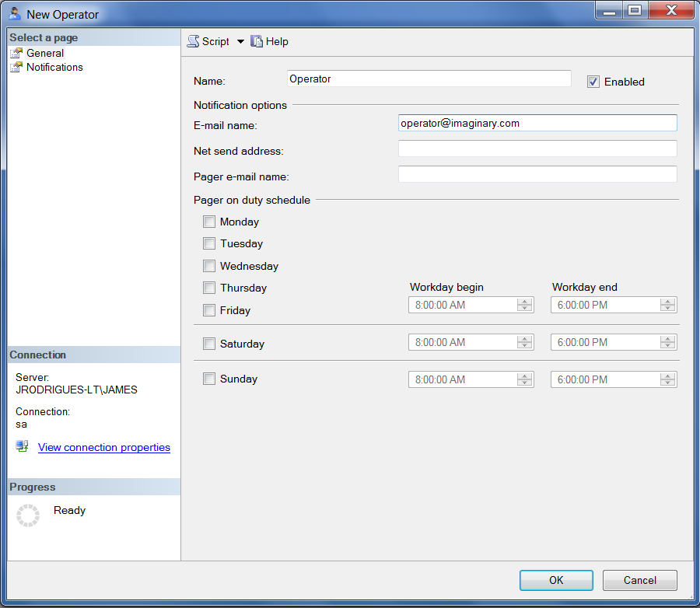Screen dimensions: 700x608
Task: Uncheck the Enabled checkbox
Action: (x=593, y=82)
